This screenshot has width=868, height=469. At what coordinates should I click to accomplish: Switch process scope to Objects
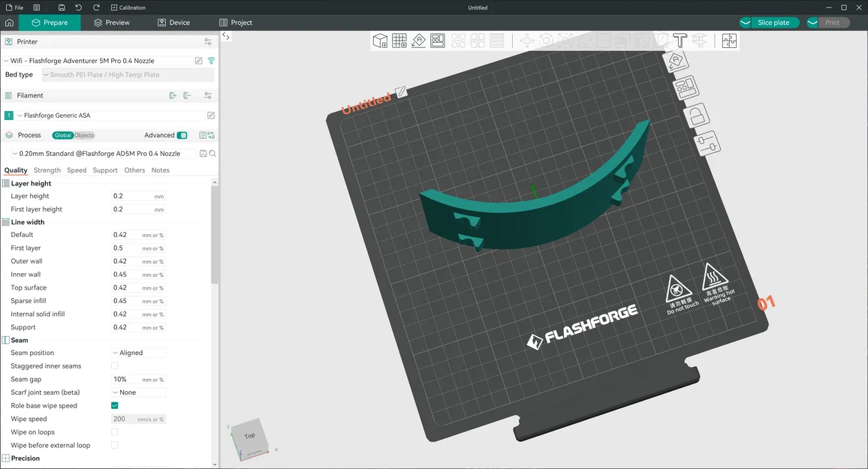[84, 136]
